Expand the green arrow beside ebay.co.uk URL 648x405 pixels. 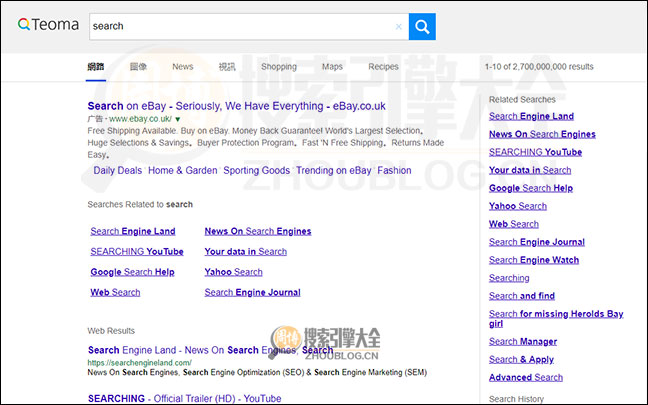178,119
